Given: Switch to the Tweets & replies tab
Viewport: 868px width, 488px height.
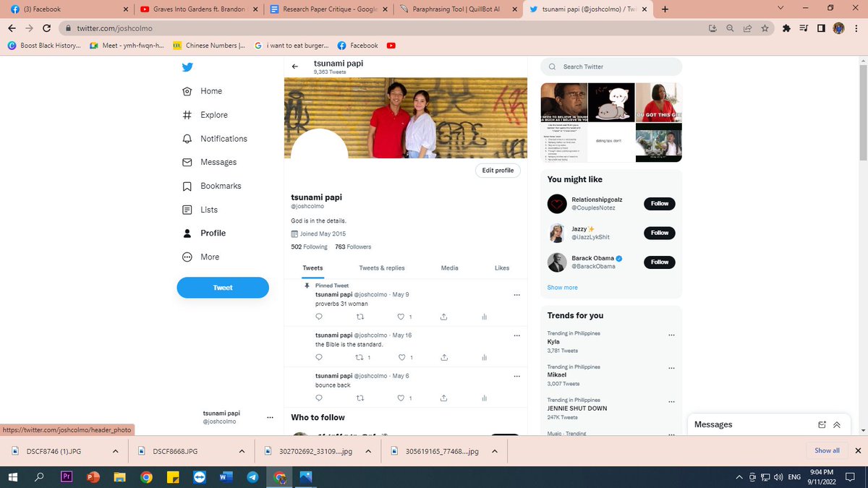Looking at the screenshot, I should (x=382, y=268).
